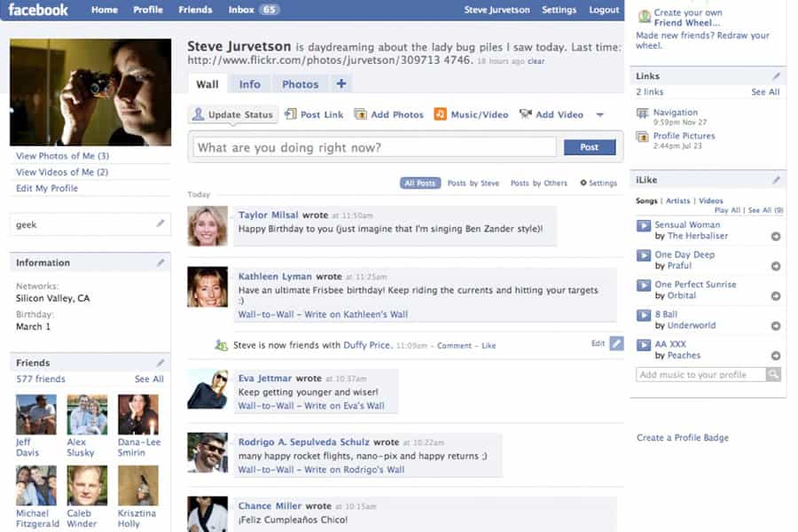Click Comment on Duffy Price story
The image size is (798, 532).
tap(454, 346)
